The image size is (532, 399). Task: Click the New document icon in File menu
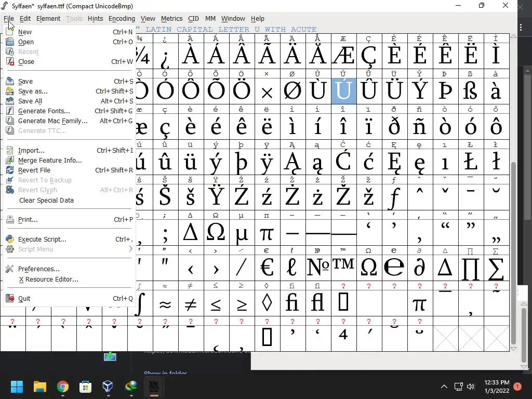pyautogui.click(x=10, y=32)
